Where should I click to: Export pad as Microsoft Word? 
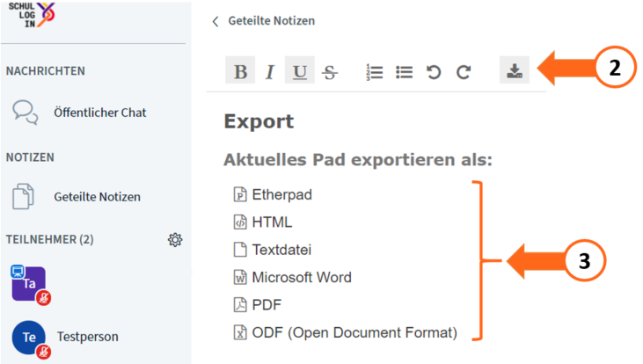coord(292,278)
